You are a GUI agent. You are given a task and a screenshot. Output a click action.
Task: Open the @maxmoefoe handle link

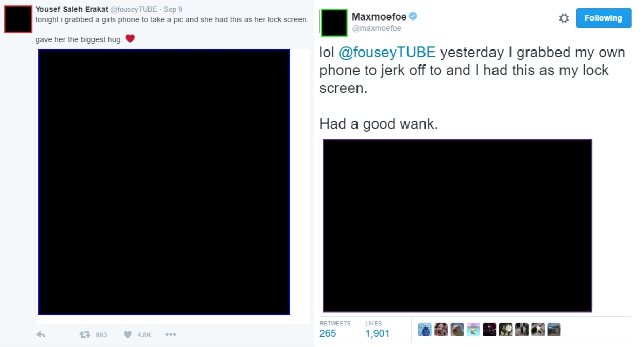tap(377, 28)
